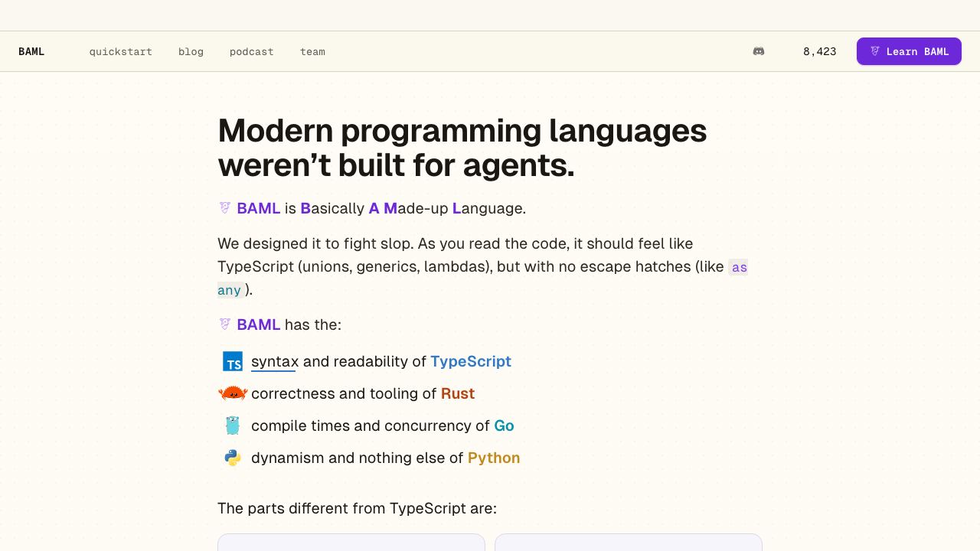The image size is (980, 551).
Task: Click the teal 'Go' word
Action: (504, 425)
